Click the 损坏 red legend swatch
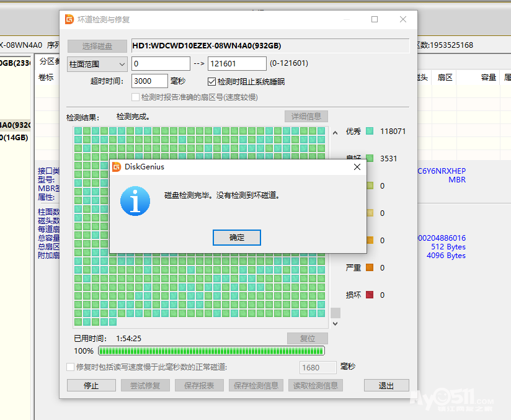511x420 pixels. (370, 295)
